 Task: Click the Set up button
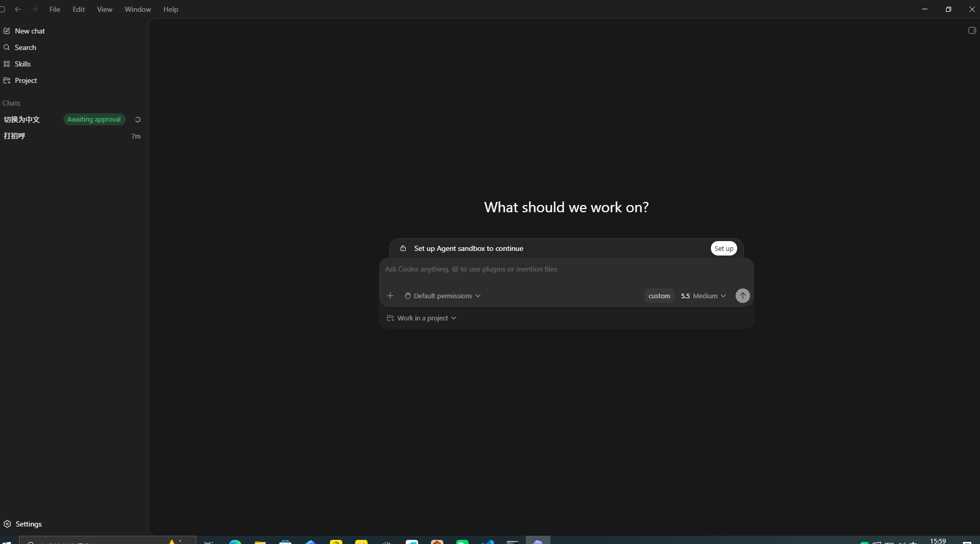coord(724,248)
